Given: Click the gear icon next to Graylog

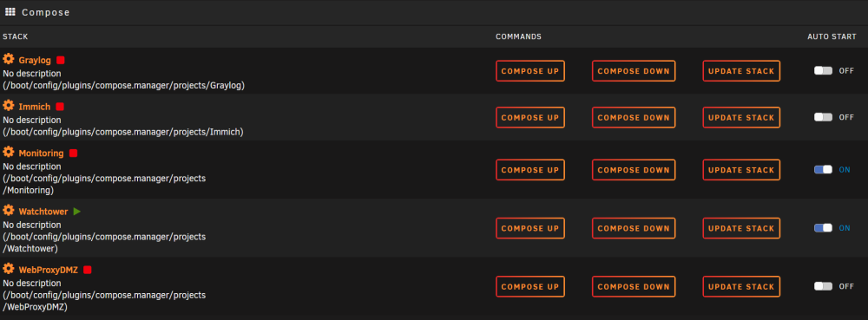Looking at the screenshot, I should coord(9,59).
